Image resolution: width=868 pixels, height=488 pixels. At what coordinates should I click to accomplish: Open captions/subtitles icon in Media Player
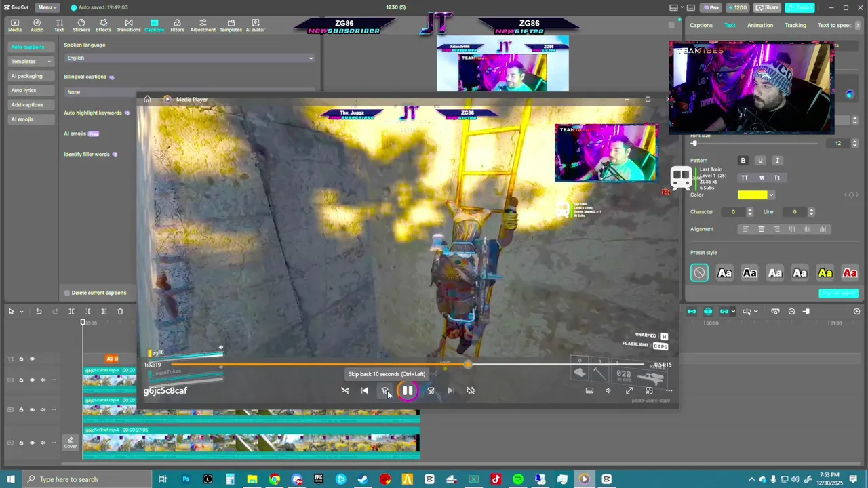point(589,390)
